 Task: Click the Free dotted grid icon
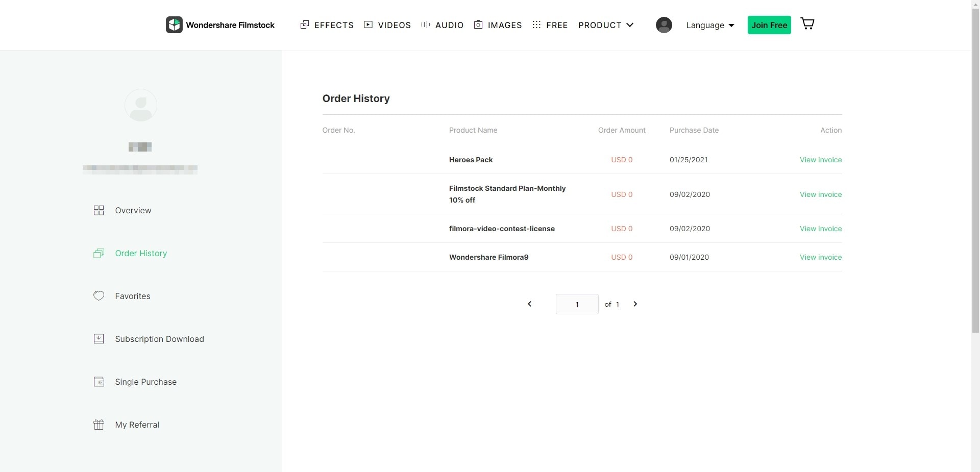[536, 24]
